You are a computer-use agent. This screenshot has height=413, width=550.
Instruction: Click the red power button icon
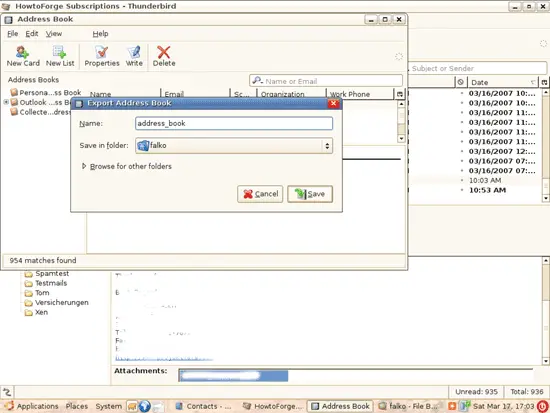coord(543,406)
